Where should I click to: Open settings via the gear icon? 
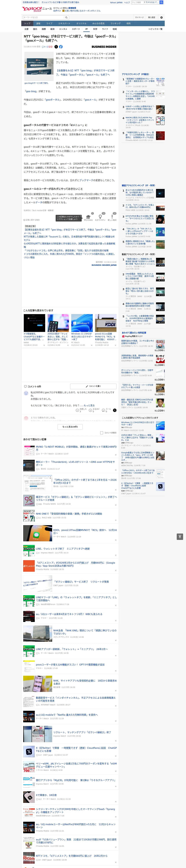point(161,17)
